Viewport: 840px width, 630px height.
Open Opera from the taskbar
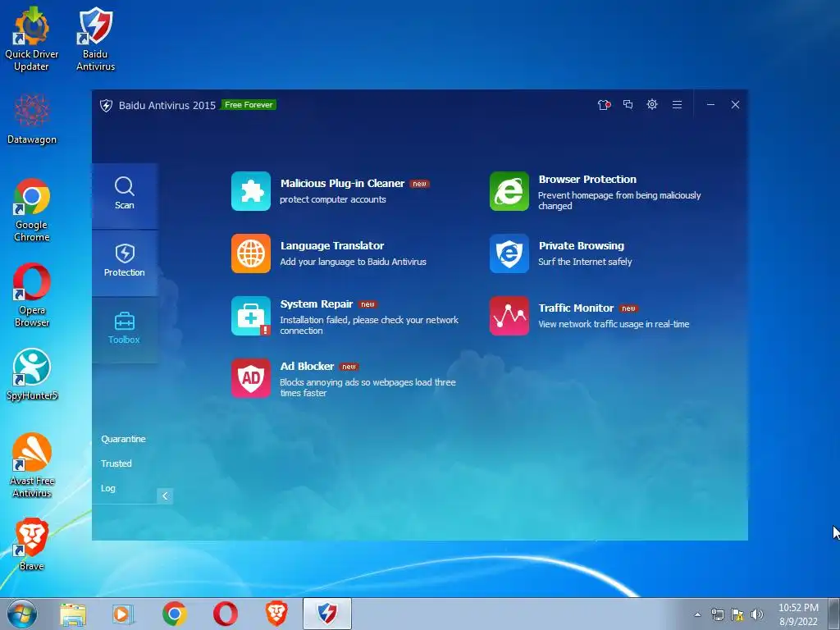[x=226, y=614]
